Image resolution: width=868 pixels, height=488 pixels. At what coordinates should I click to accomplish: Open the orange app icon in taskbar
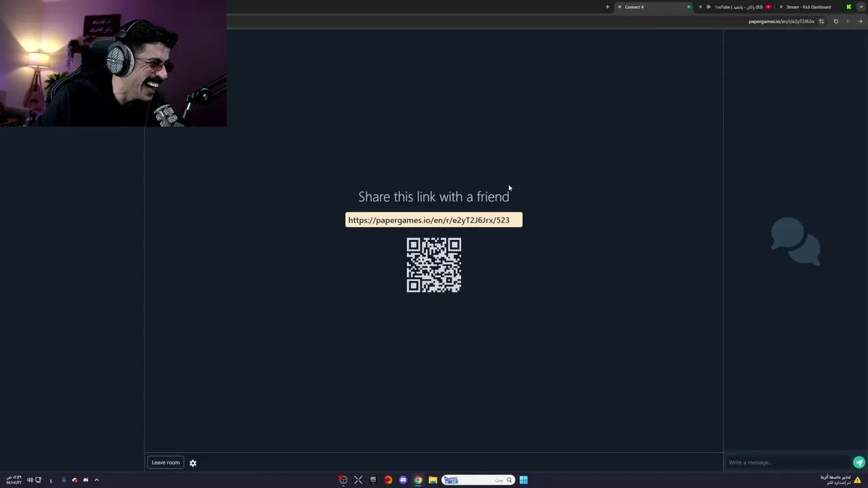coord(388,480)
